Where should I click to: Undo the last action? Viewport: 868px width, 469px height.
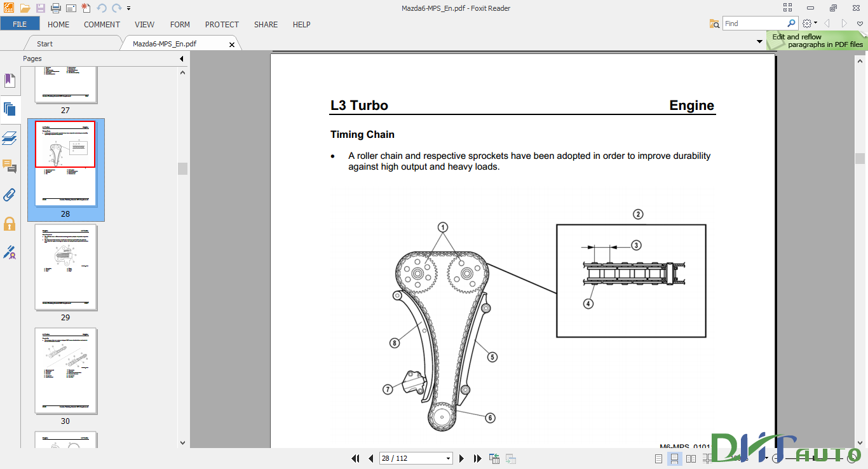click(x=102, y=8)
